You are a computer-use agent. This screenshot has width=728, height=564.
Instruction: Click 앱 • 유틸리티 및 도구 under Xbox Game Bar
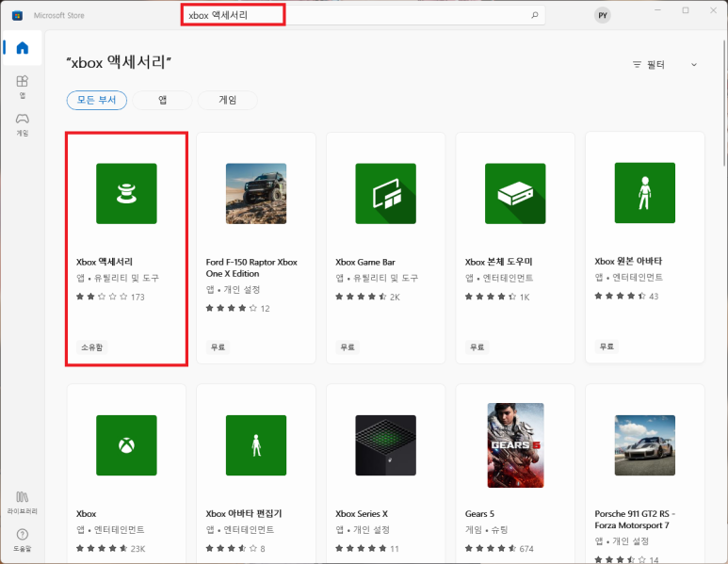click(x=377, y=278)
